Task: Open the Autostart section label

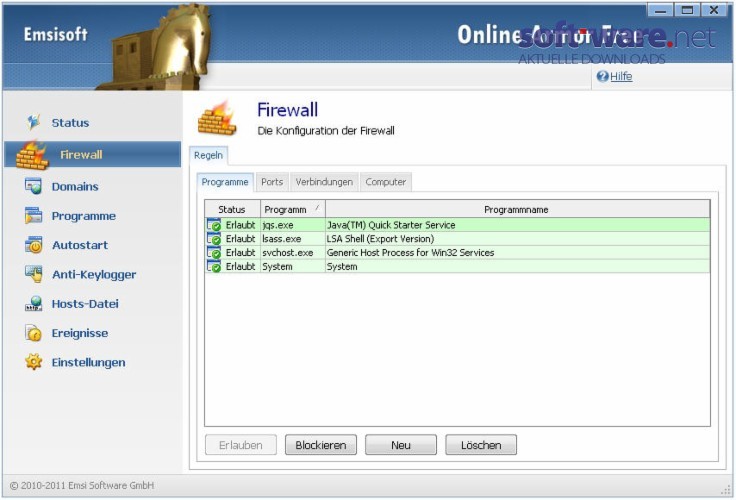Action: point(80,245)
